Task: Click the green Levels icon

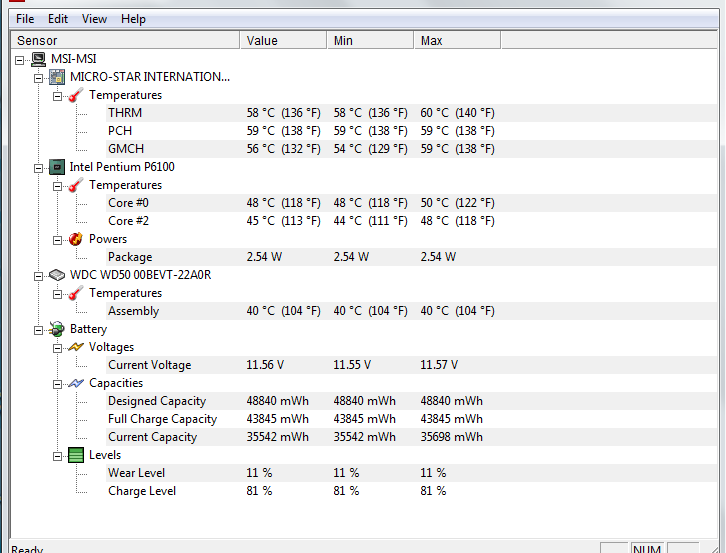Action: tap(76, 455)
